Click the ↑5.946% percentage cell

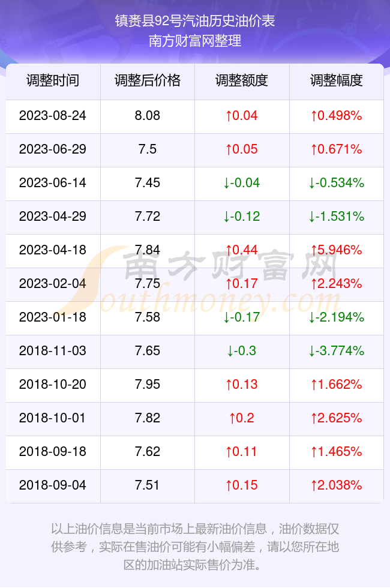coord(337,250)
